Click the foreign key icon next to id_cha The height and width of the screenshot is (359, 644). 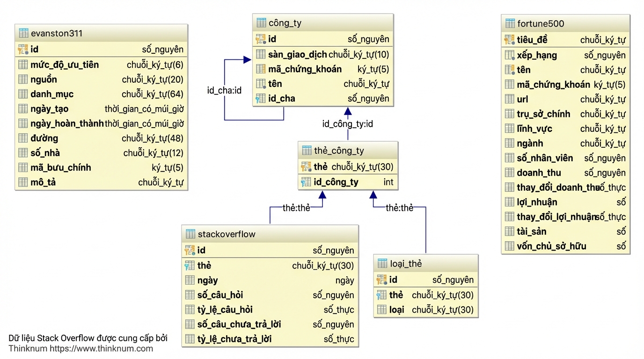261,99
